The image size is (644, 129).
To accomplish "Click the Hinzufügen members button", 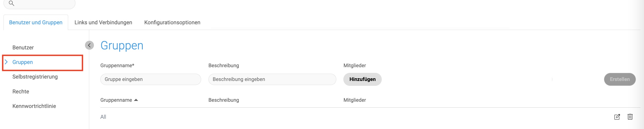I will coord(362,79).
